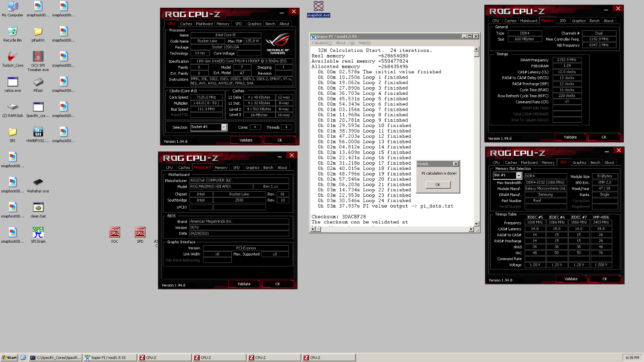644x362 pixels.
Task: Click the Super PI title bar icon
Action: tap(313, 36)
